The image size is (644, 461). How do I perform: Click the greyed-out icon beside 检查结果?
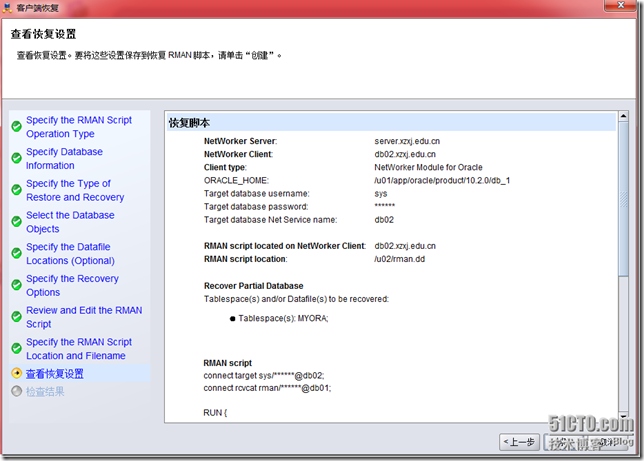click(x=16, y=392)
